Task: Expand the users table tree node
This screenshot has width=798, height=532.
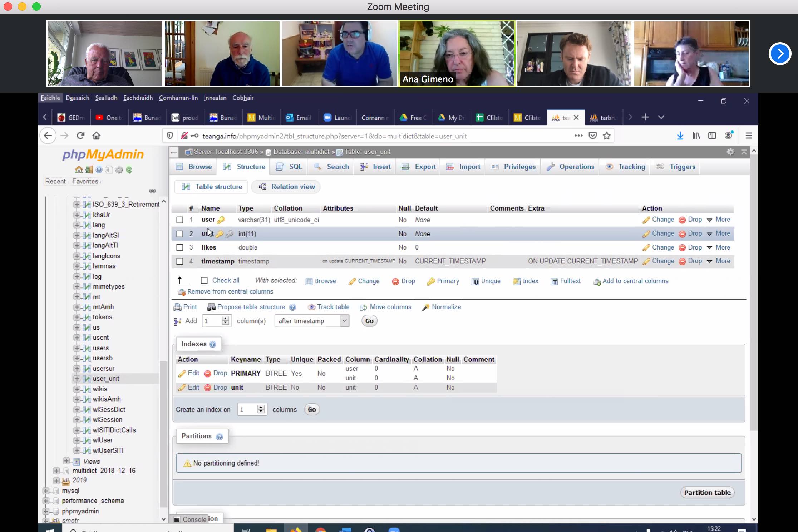Action: click(77, 348)
